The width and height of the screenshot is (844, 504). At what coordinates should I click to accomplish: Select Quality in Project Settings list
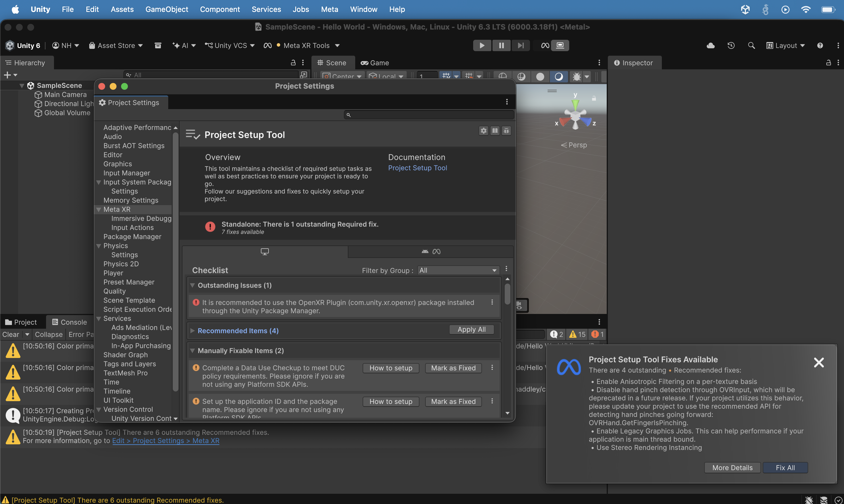115,291
